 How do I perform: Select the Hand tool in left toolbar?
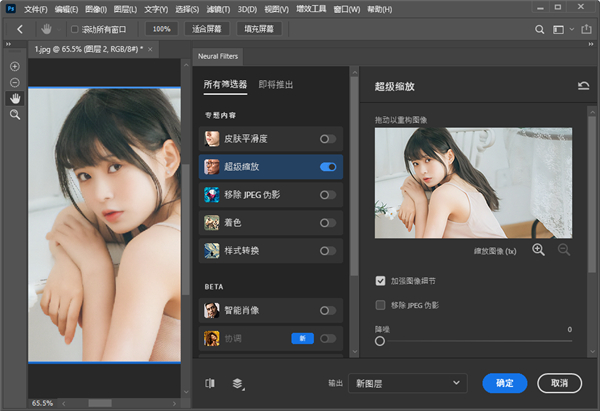15,98
